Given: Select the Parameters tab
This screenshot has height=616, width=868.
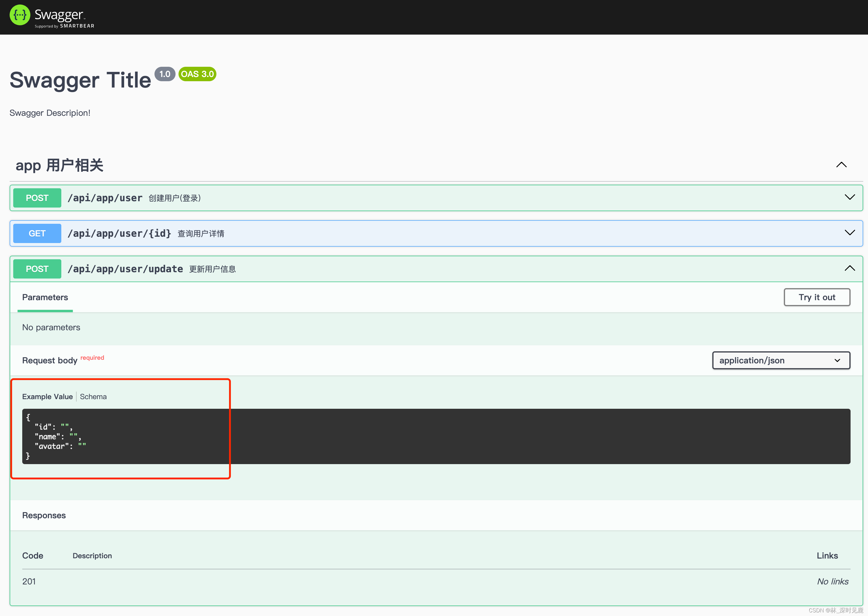Looking at the screenshot, I should tap(45, 297).
